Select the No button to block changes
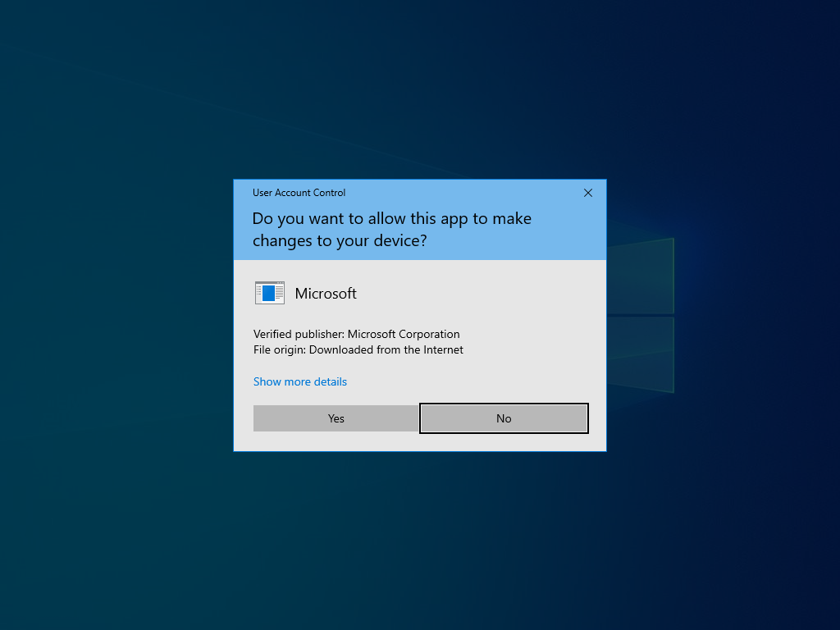Image resolution: width=840 pixels, height=630 pixels. click(x=503, y=418)
